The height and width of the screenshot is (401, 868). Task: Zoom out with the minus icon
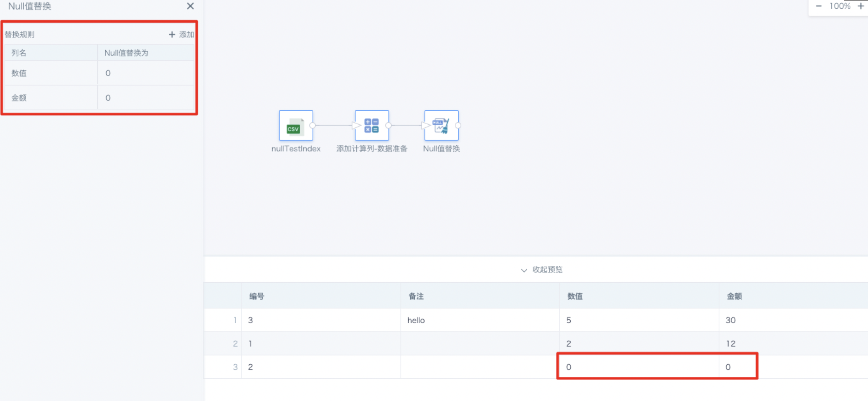818,6
